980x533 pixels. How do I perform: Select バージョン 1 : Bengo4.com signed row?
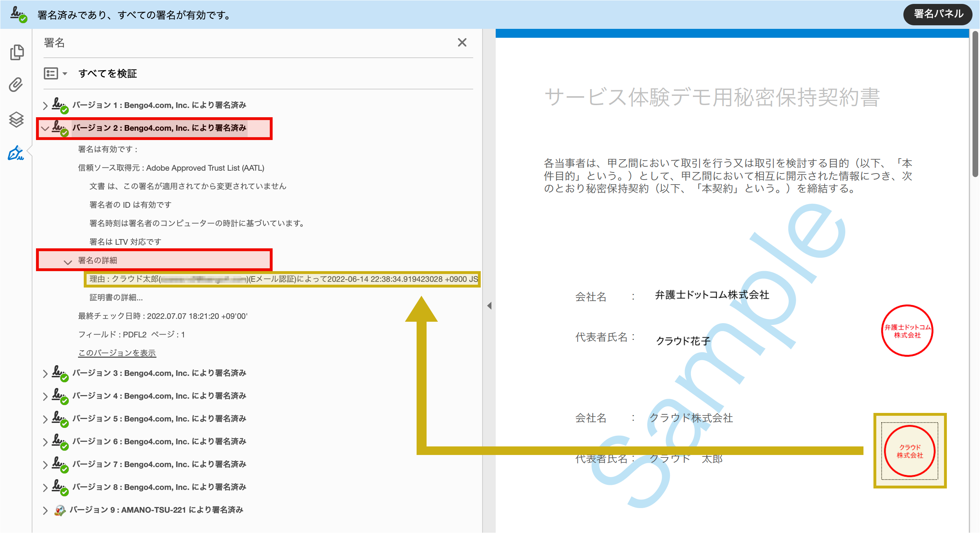(159, 105)
